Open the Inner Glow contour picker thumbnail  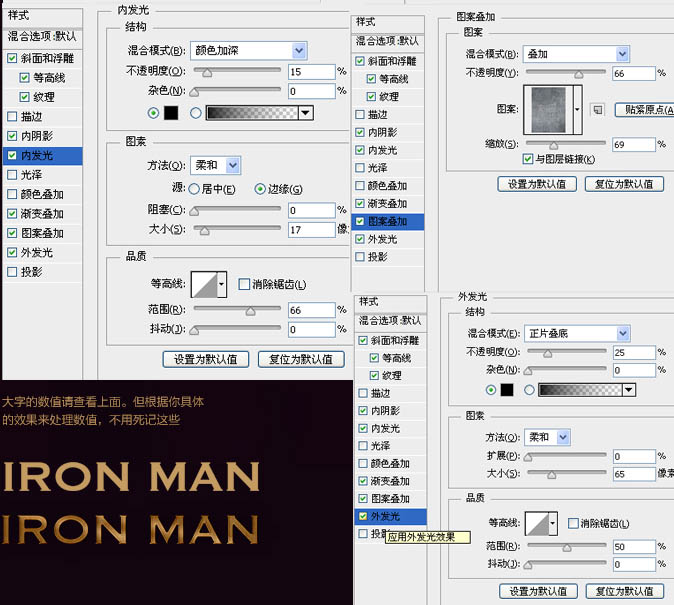204,284
